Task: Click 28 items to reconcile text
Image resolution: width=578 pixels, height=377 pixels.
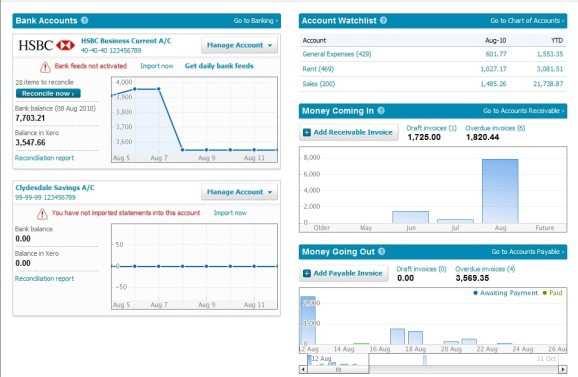Action: [x=45, y=82]
